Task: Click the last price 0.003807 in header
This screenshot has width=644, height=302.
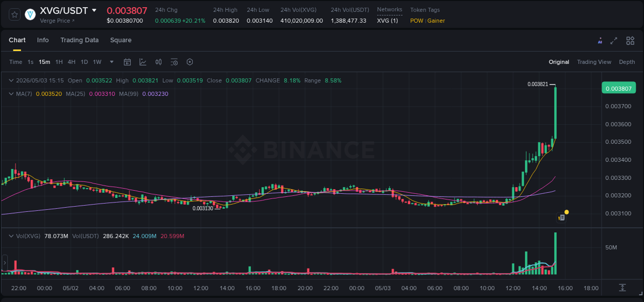Action: (127, 10)
